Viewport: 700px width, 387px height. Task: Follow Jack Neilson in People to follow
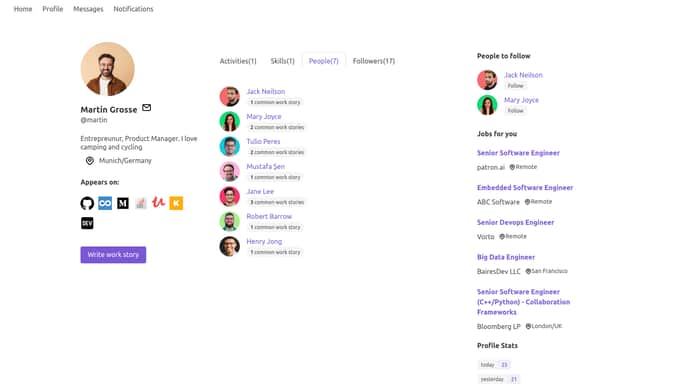pyautogui.click(x=515, y=86)
